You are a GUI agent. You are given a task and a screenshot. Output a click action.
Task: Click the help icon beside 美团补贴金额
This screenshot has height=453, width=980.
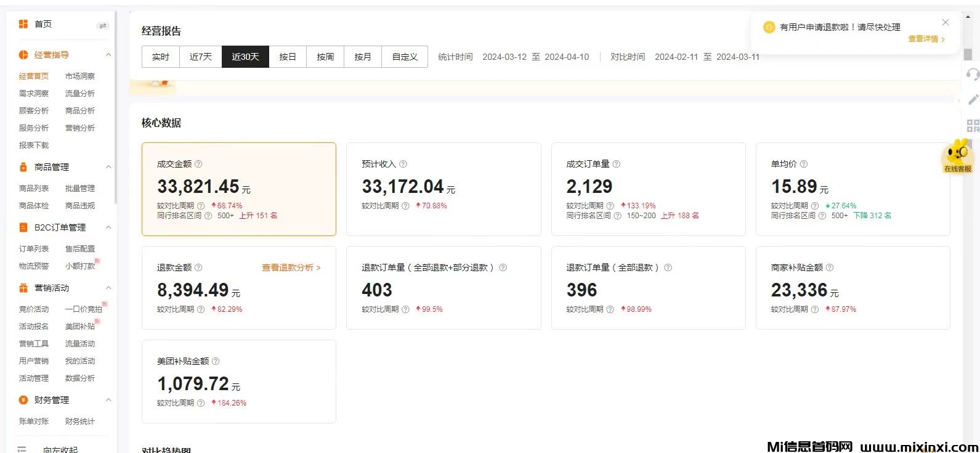point(216,361)
